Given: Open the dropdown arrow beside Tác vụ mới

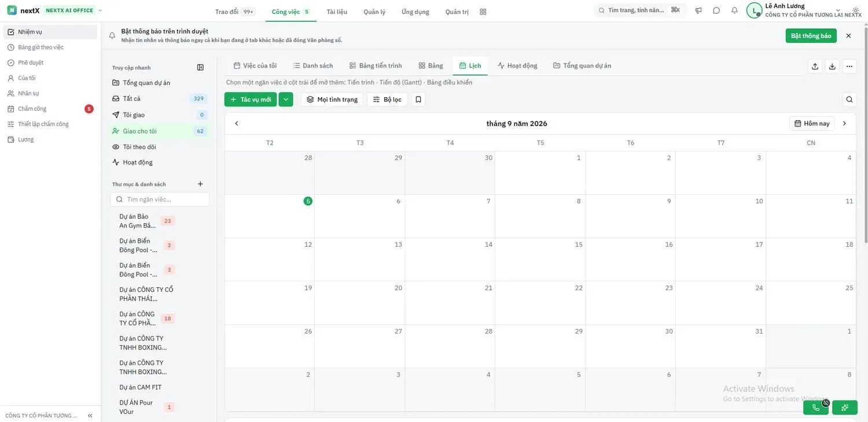Looking at the screenshot, I should point(286,99).
